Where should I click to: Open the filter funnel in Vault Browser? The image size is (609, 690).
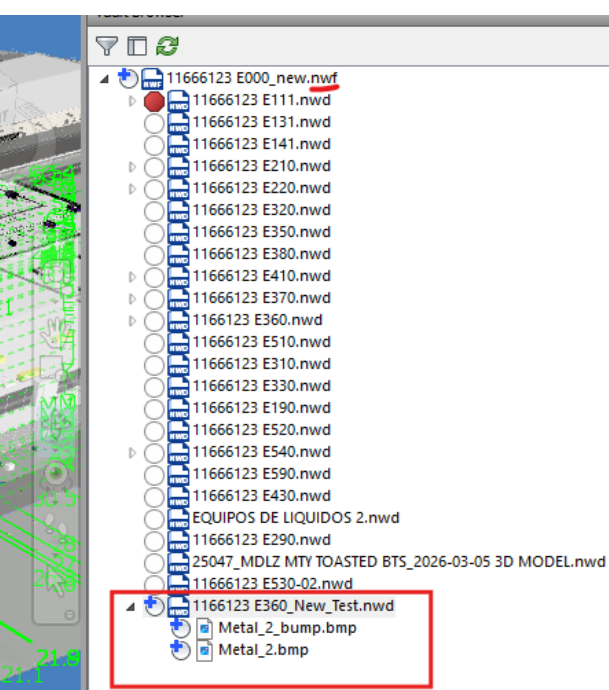(x=106, y=46)
